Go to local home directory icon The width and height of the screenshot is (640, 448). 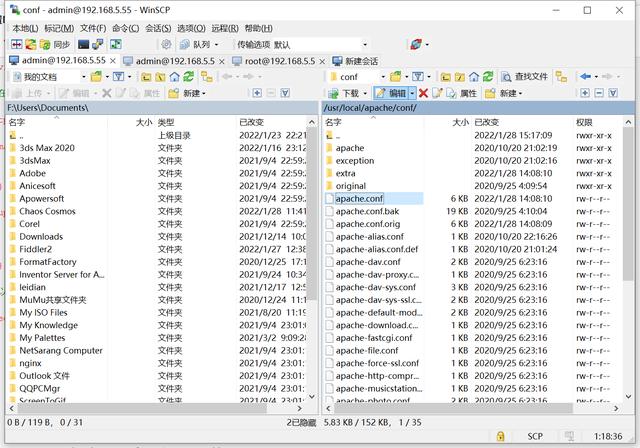coord(174,76)
